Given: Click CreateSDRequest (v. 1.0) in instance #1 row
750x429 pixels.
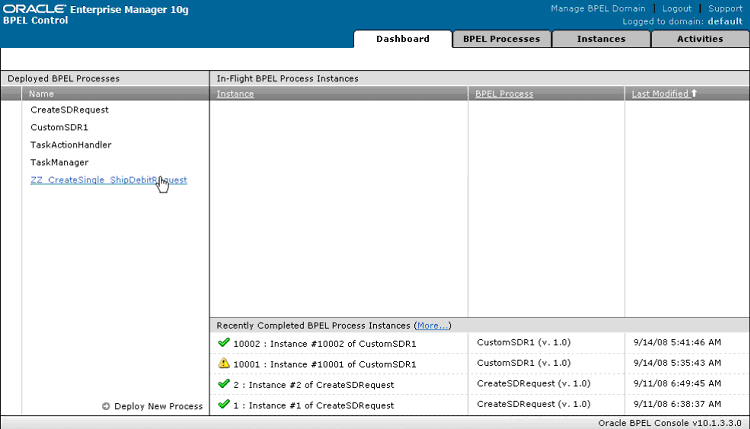Looking at the screenshot, I should [x=534, y=404].
